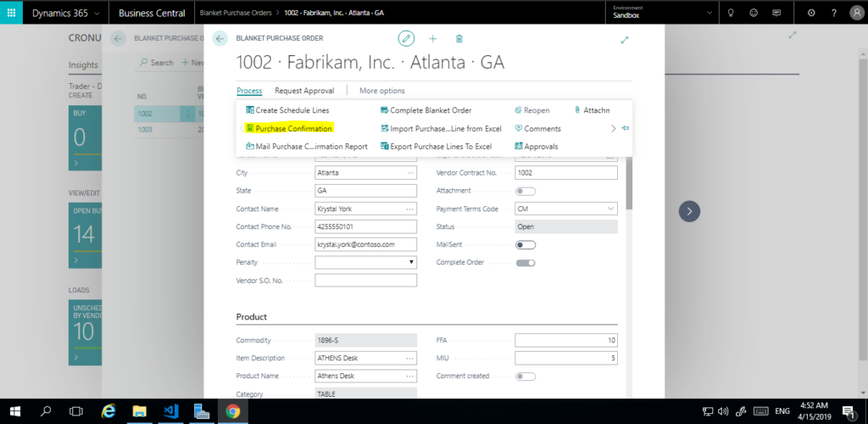The height and width of the screenshot is (424, 868).
Task: Click Create Schedule Lines action
Action: tap(287, 110)
